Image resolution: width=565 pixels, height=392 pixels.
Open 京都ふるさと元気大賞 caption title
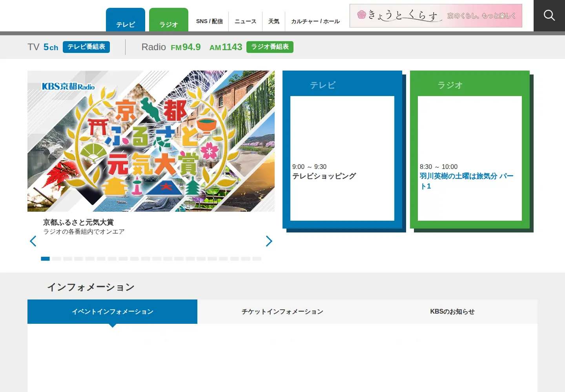tap(78, 222)
